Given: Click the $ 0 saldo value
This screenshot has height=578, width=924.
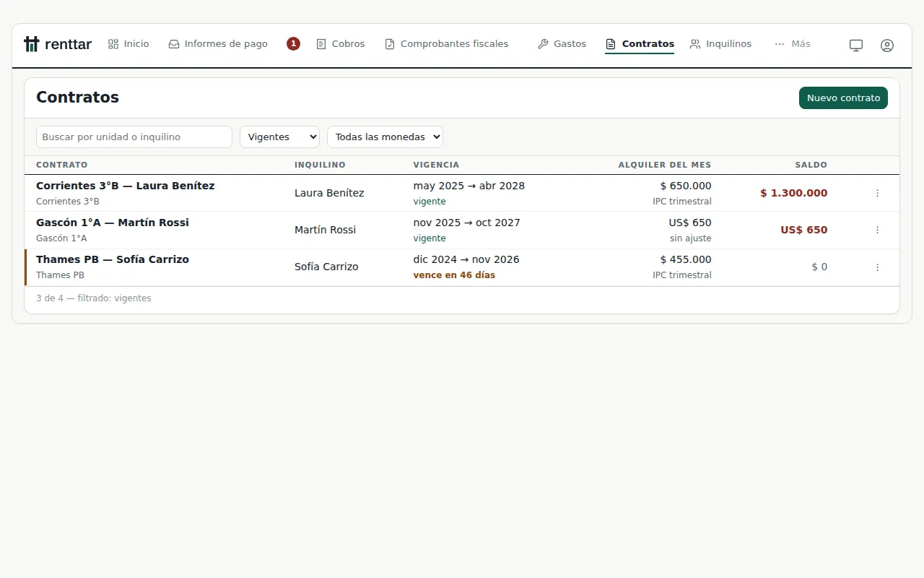Looking at the screenshot, I should pyautogui.click(x=819, y=267).
